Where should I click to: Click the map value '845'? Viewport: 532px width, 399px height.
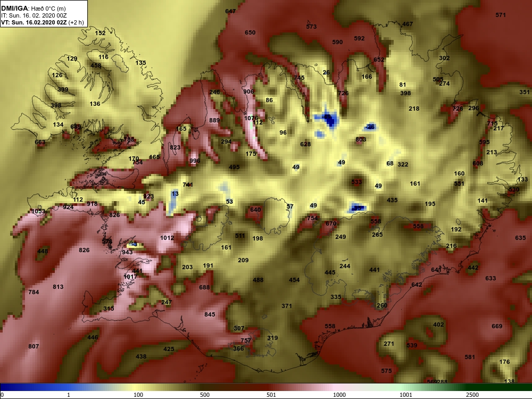pyautogui.click(x=210, y=314)
